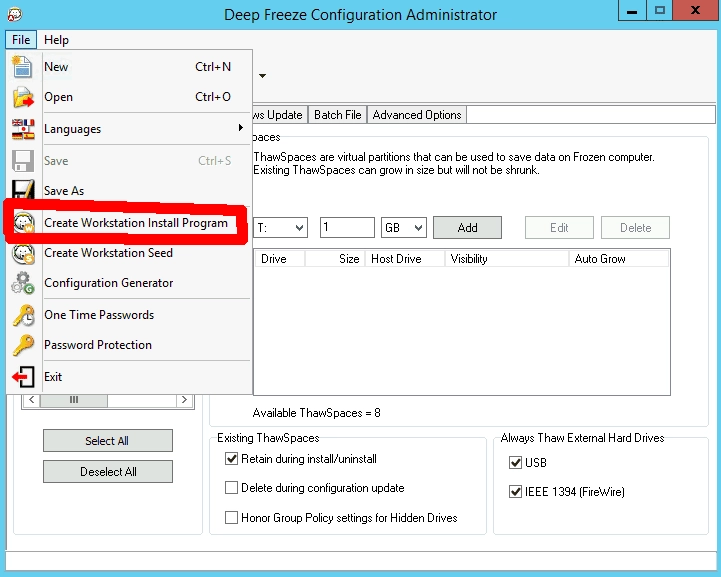Click the Size column header
Screen dimensions: 721x577
(335, 259)
